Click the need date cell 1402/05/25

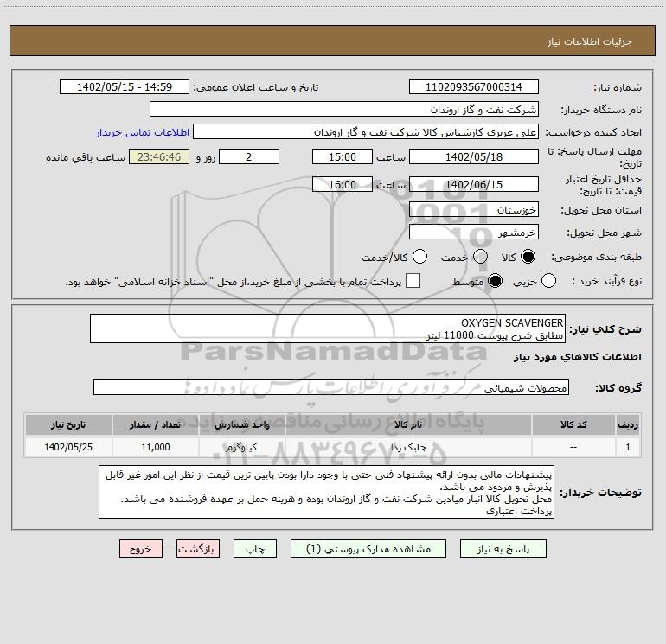pyautogui.click(x=68, y=447)
